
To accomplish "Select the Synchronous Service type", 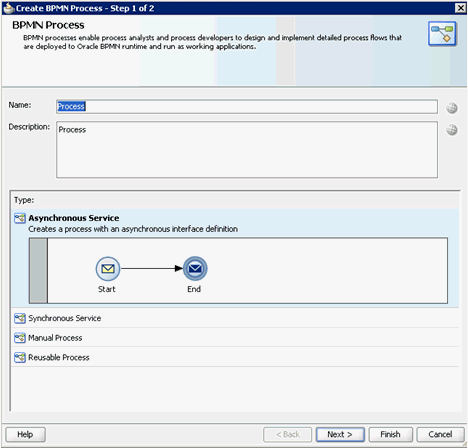I will (235, 318).
